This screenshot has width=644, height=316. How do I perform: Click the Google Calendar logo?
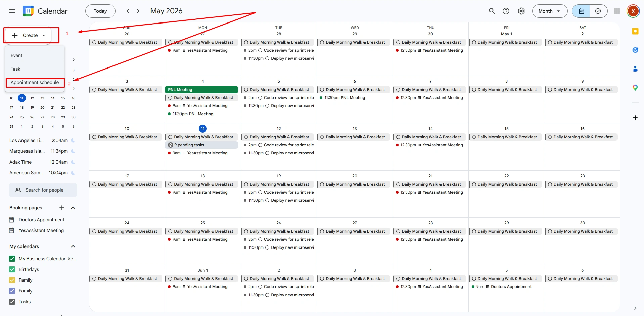28,11
